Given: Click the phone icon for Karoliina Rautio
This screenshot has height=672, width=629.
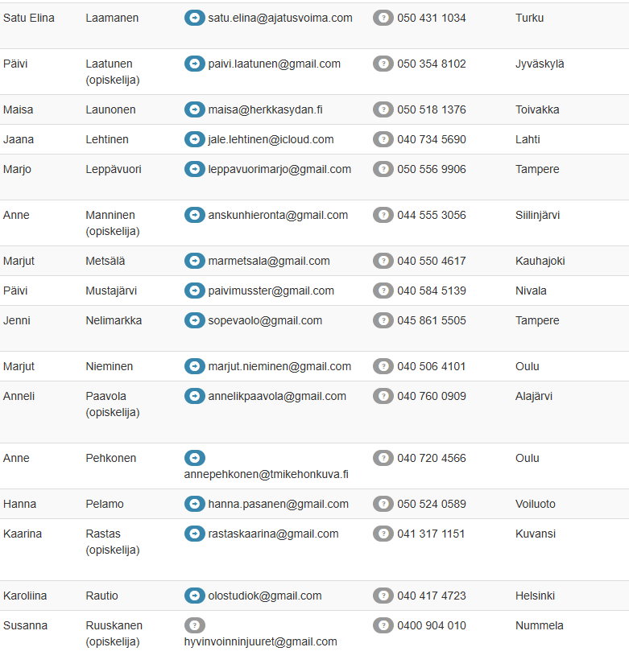Looking at the screenshot, I should click(x=383, y=596).
